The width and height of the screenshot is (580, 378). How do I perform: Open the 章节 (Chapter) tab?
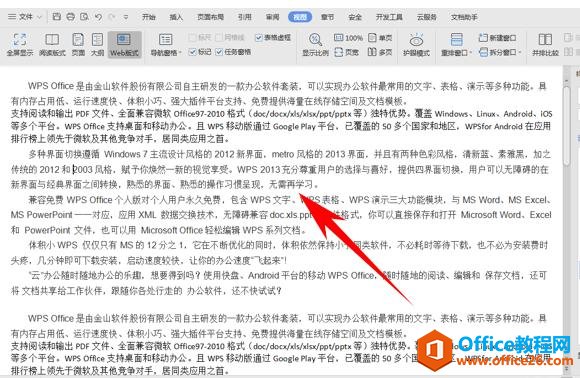coord(327,17)
